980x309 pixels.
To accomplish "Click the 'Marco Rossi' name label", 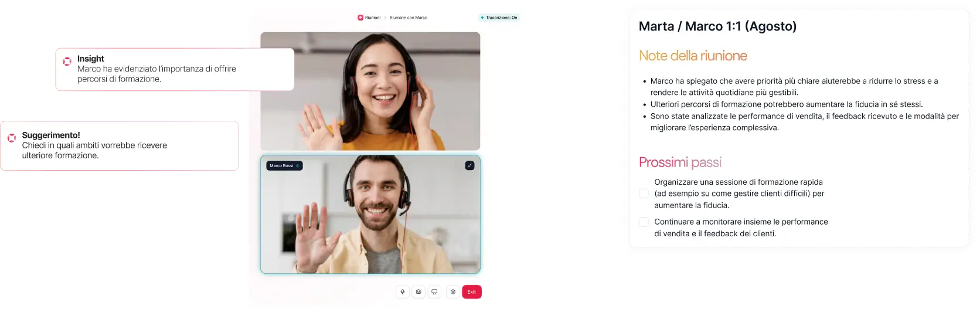I will coord(282,166).
